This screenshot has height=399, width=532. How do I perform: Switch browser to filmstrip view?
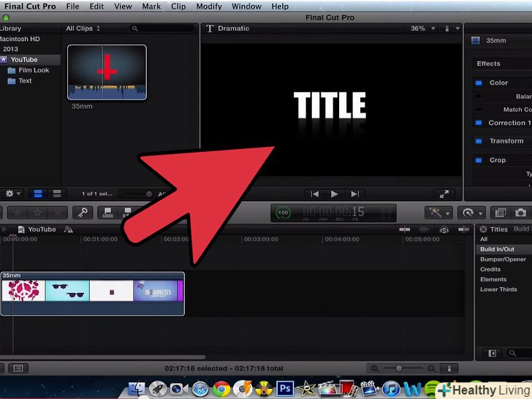tap(38, 194)
